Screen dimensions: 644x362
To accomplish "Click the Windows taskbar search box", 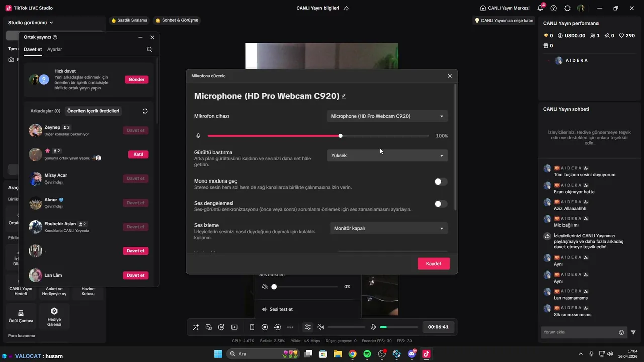I will (x=264, y=354).
